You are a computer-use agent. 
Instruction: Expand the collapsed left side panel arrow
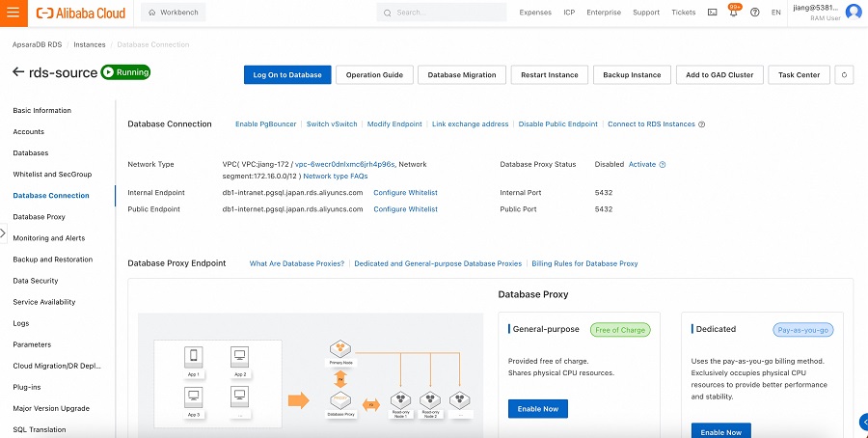4,233
